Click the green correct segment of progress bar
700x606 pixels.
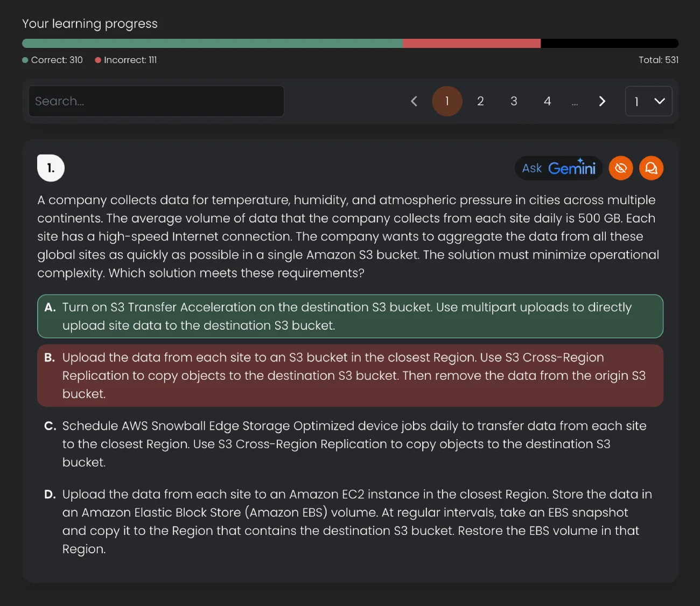[x=212, y=44]
